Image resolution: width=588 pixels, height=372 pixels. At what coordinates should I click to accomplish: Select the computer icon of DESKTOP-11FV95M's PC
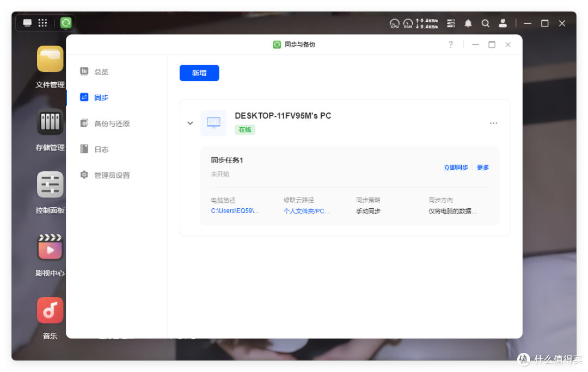pyautogui.click(x=213, y=123)
